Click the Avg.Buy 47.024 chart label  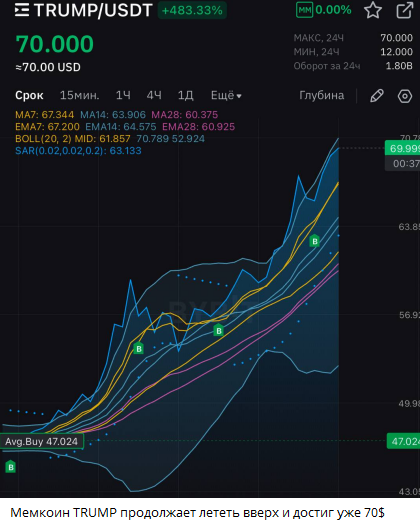[42, 441]
